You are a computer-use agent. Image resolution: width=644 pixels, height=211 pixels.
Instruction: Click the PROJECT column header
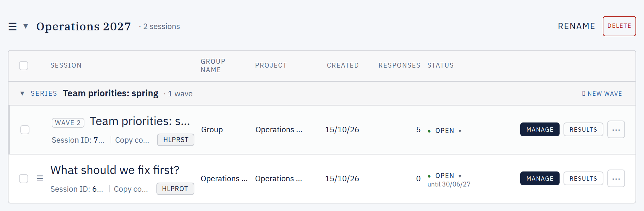point(271,65)
